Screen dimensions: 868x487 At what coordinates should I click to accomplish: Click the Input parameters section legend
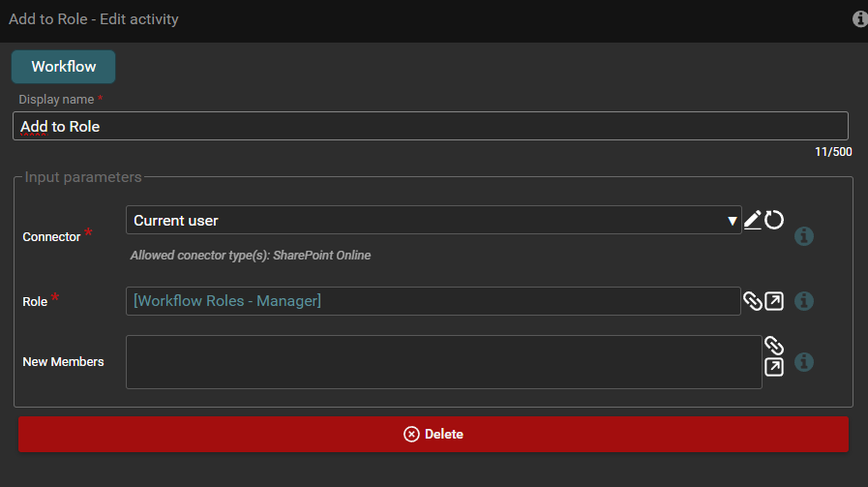tap(83, 177)
